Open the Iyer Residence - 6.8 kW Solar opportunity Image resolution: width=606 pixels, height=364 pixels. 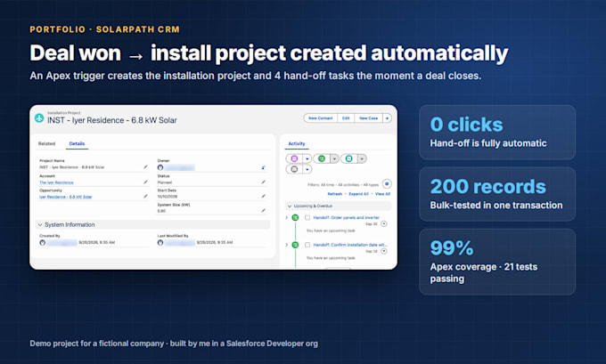coord(66,197)
